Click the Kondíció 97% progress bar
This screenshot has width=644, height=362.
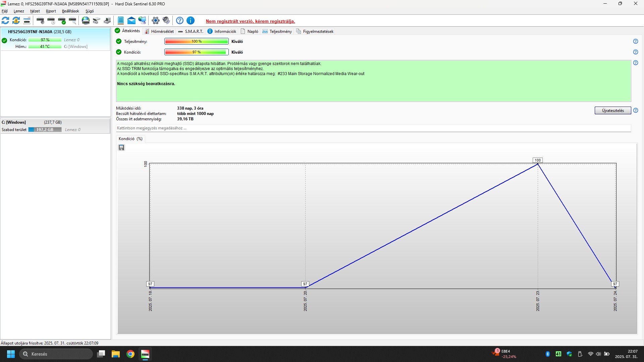[196, 52]
